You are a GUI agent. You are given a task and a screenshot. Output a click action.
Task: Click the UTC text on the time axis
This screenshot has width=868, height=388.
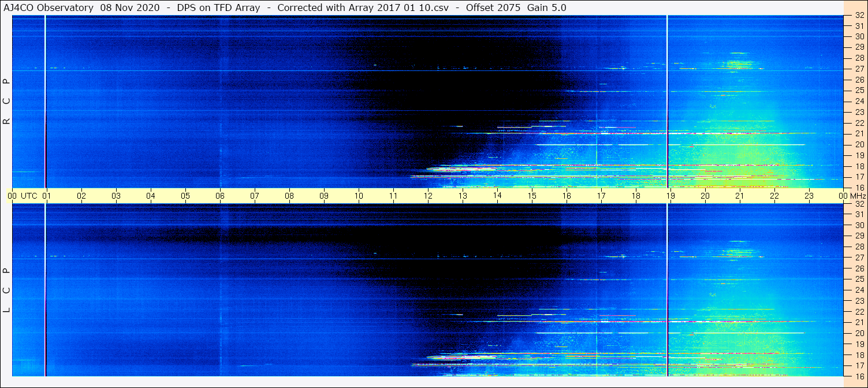click(x=29, y=196)
